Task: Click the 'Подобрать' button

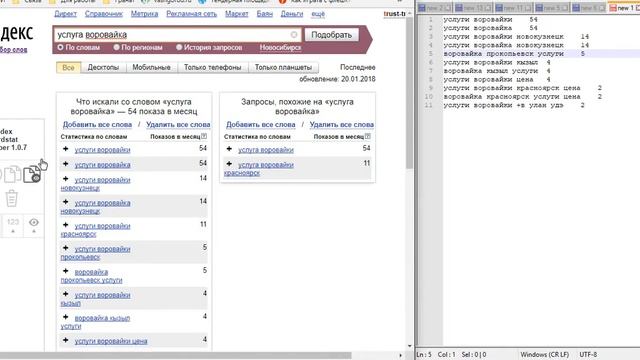Action: pos(331,35)
